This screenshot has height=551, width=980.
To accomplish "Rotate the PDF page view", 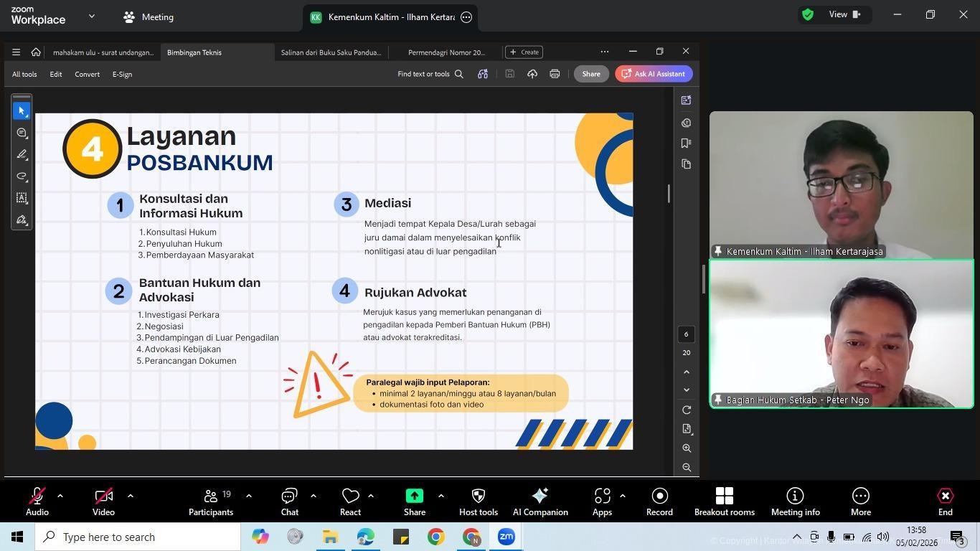I will pos(687,410).
